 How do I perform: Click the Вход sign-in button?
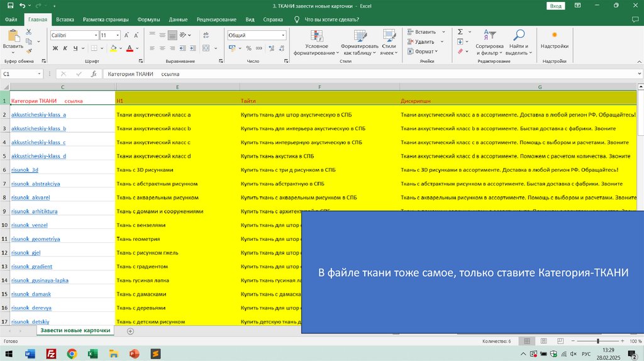click(556, 6)
